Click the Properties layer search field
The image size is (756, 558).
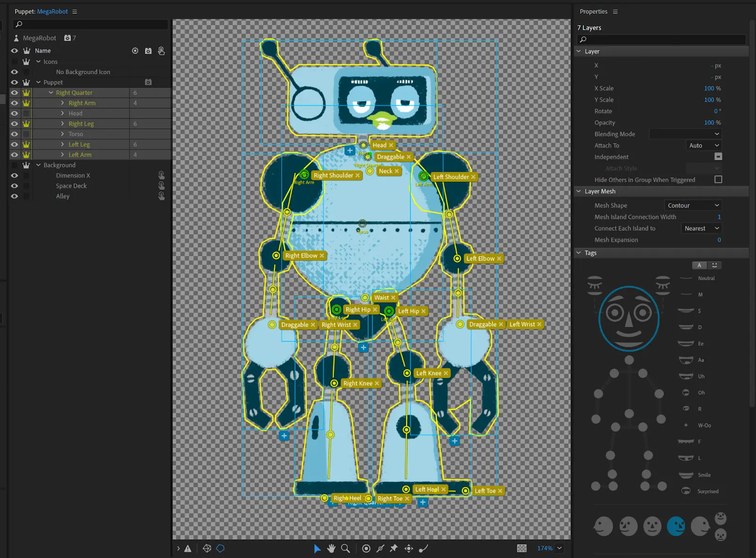pos(661,39)
